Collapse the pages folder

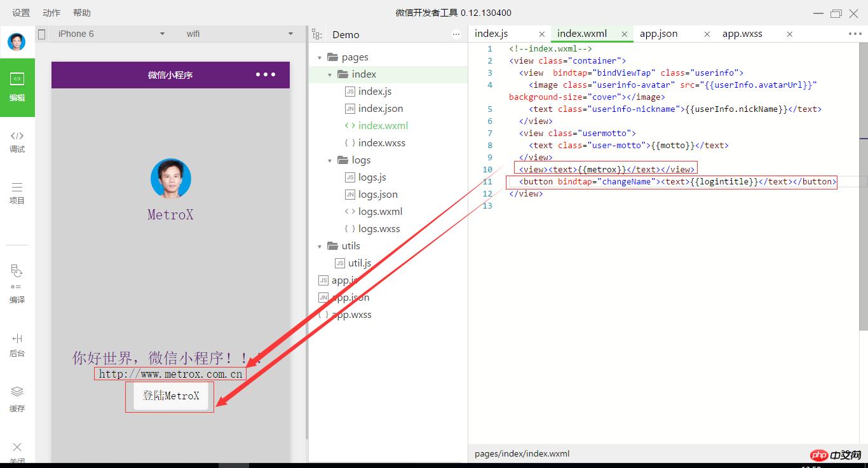point(320,57)
